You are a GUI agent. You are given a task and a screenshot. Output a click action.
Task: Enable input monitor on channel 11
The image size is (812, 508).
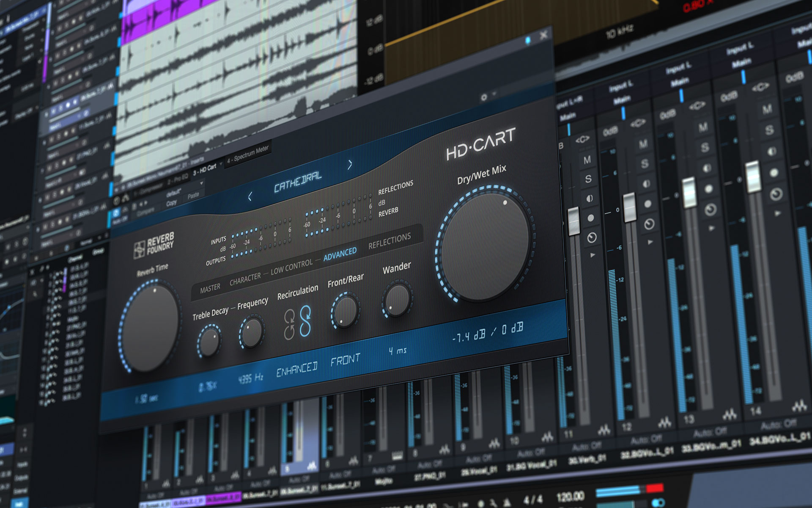click(x=592, y=238)
